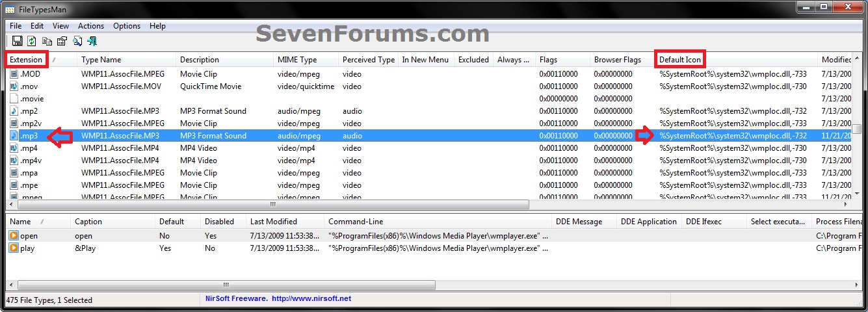Image resolution: width=868 pixels, height=312 pixels.
Task: Click the 'video/quicktime' MIME type cell
Action: (x=306, y=86)
